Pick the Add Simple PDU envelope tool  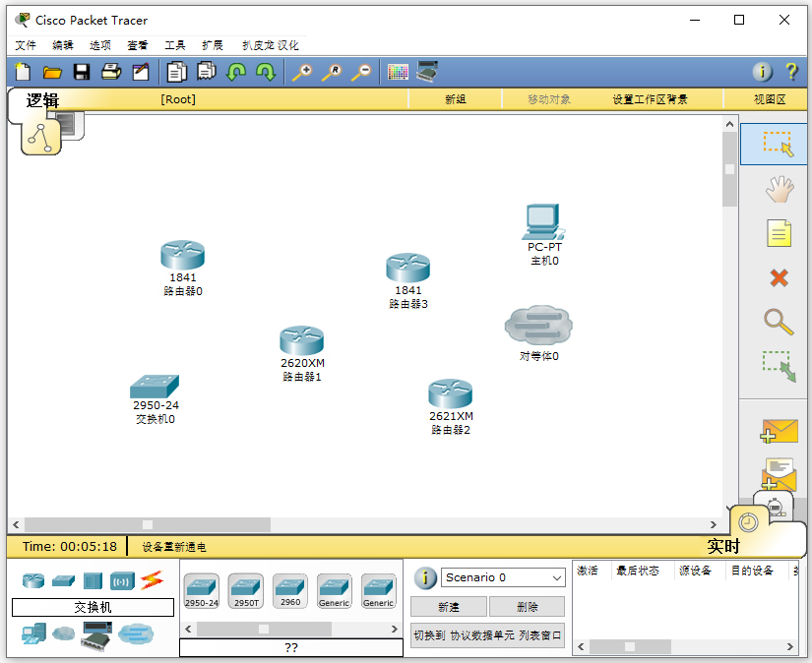pos(779,430)
